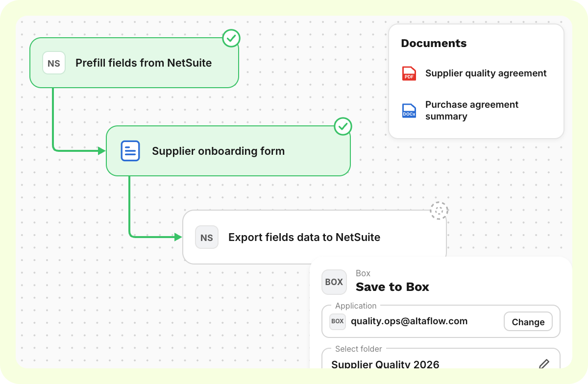The image size is (588, 384).
Task: Click the Select folder field label
Action: [359, 349]
